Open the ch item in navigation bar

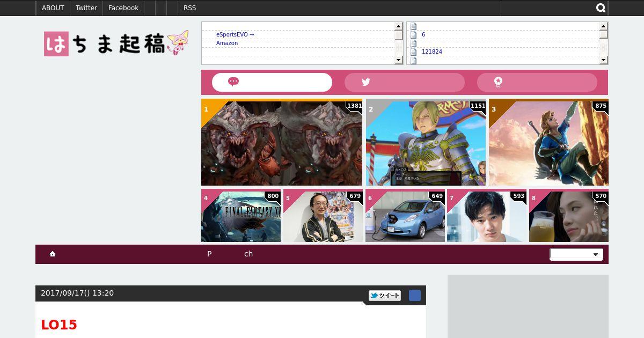[248, 254]
